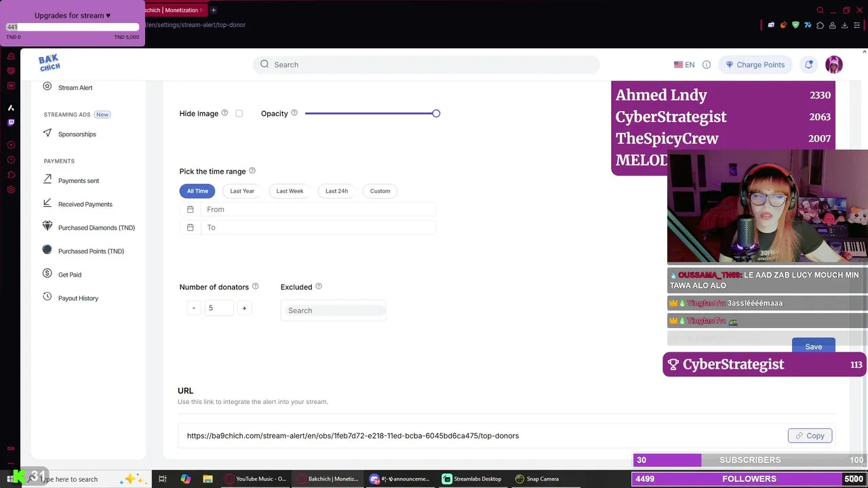Select the Bakchich Monetization browser tab
The height and width of the screenshot is (488, 868).
pos(173,10)
